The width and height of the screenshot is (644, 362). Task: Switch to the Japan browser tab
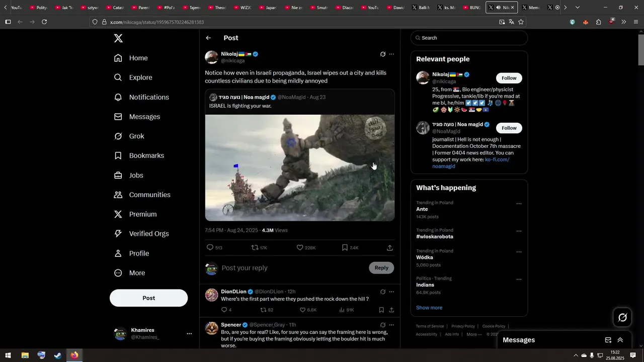click(267, 8)
